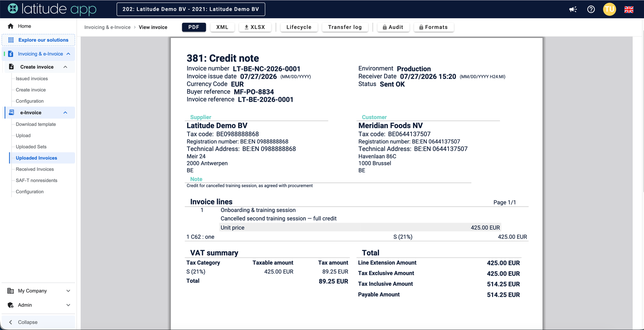644x330 pixels.
Task: Collapse the Invoicing & e-Invoice chevron
Action: click(x=68, y=54)
